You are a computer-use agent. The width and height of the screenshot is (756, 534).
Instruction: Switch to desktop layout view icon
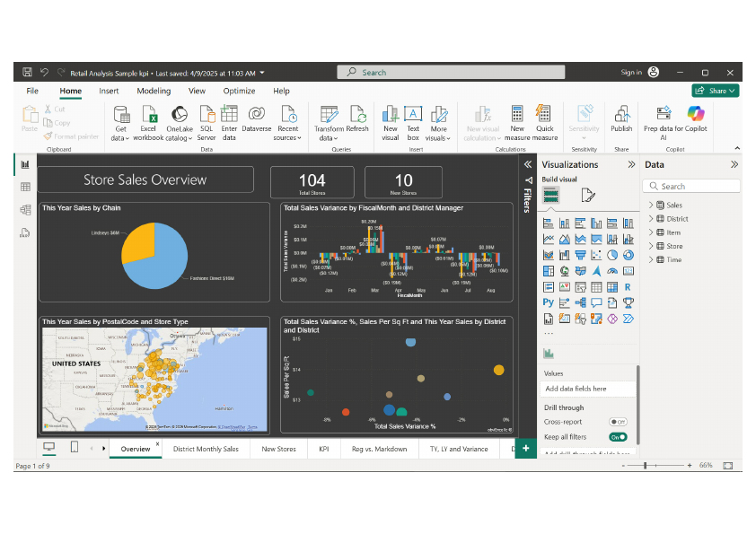(48, 447)
